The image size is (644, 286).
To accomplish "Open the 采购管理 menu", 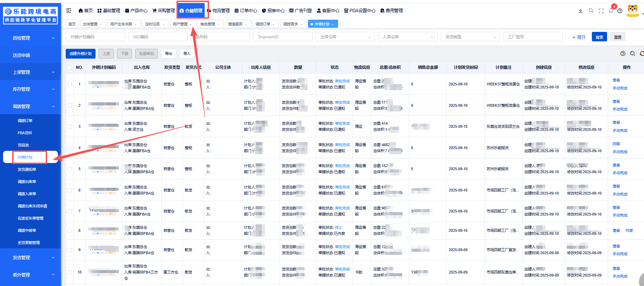I will tap(164, 11).
